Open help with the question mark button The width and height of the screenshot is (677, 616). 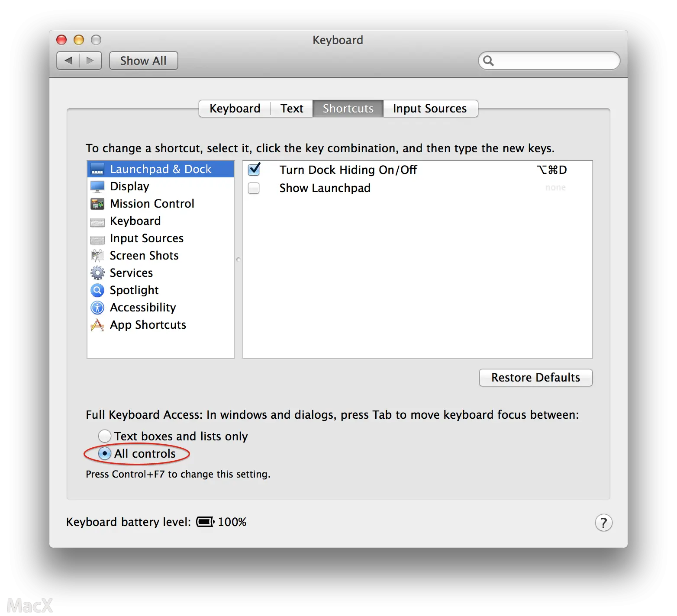coord(603,523)
